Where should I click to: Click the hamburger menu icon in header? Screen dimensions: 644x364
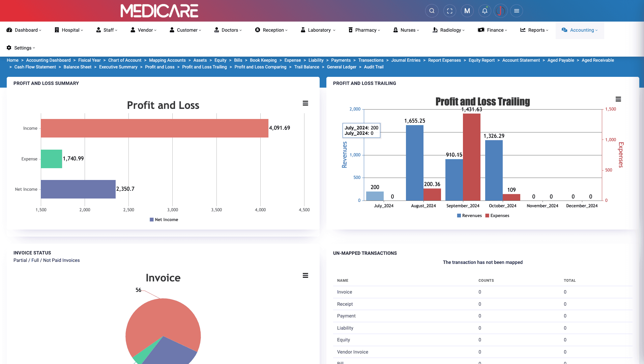point(516,10)
